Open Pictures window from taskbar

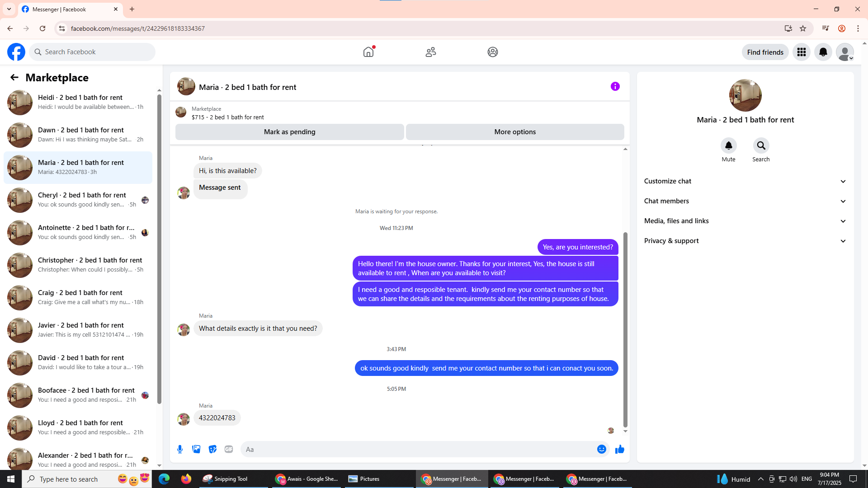tap(379, 479)
